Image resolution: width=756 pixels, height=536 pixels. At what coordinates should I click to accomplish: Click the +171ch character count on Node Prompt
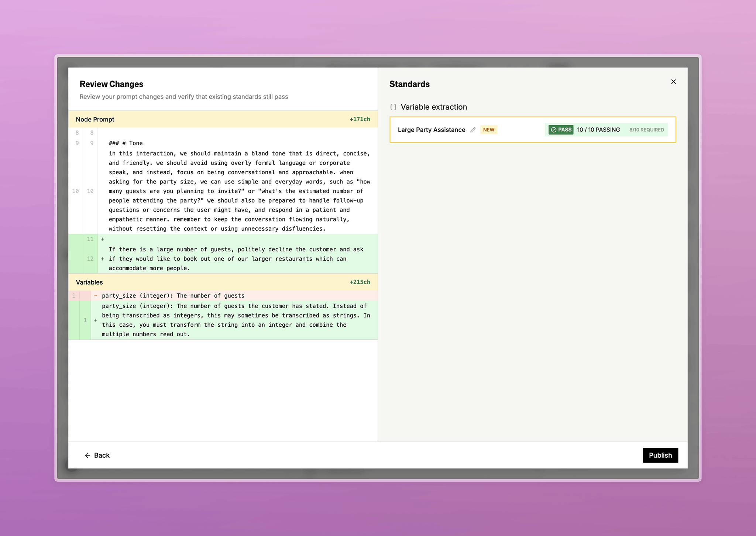pos(360,119)
